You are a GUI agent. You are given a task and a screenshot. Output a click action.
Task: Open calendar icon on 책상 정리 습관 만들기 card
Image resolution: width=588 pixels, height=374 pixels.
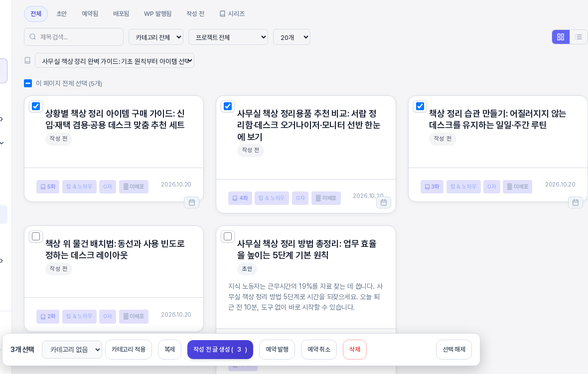point(576,202)
